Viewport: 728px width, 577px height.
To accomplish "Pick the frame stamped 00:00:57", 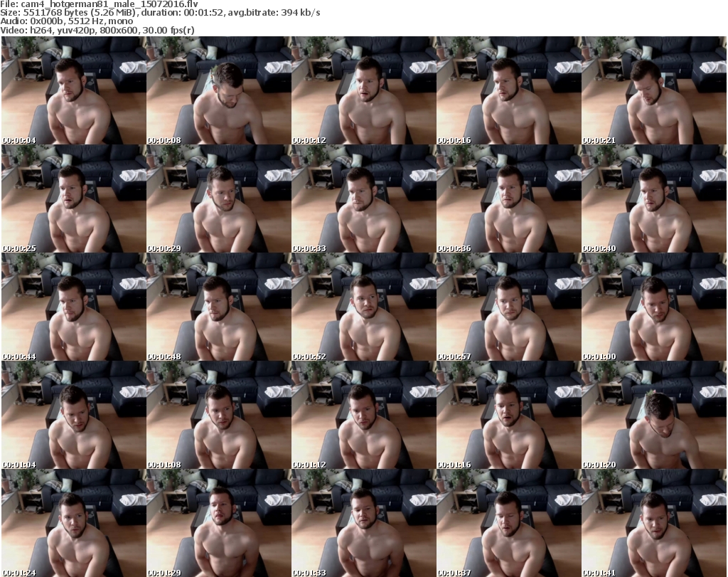I will click(508, 307).
